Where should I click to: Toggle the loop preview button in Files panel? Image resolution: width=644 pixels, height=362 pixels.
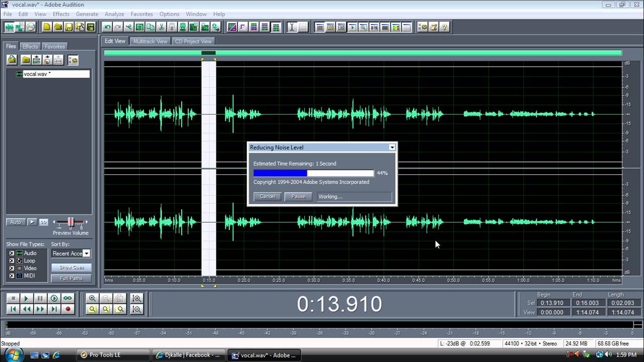pos(44,222)
